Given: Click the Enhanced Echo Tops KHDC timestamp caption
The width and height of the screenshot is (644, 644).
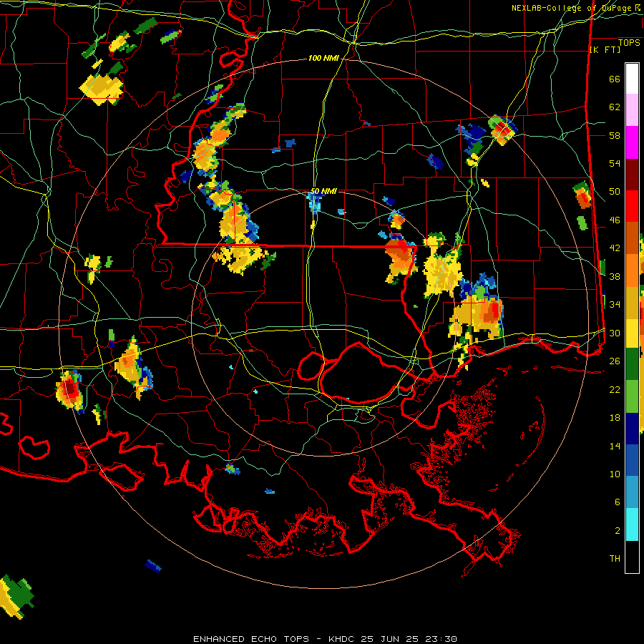Looking at the screenshot, I should tap(325, 639).
